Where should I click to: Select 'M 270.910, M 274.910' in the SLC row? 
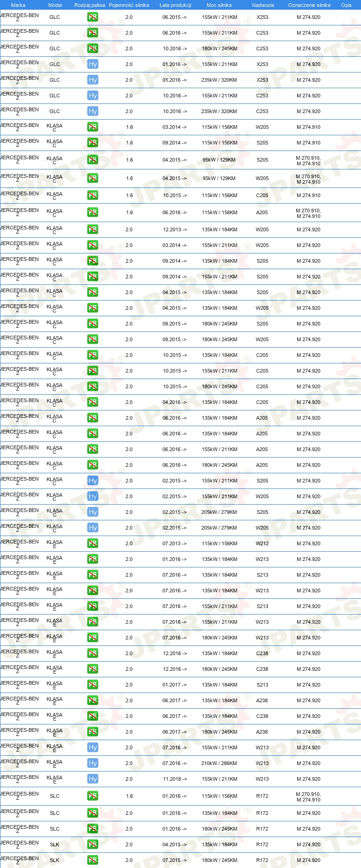coord(308,797)
